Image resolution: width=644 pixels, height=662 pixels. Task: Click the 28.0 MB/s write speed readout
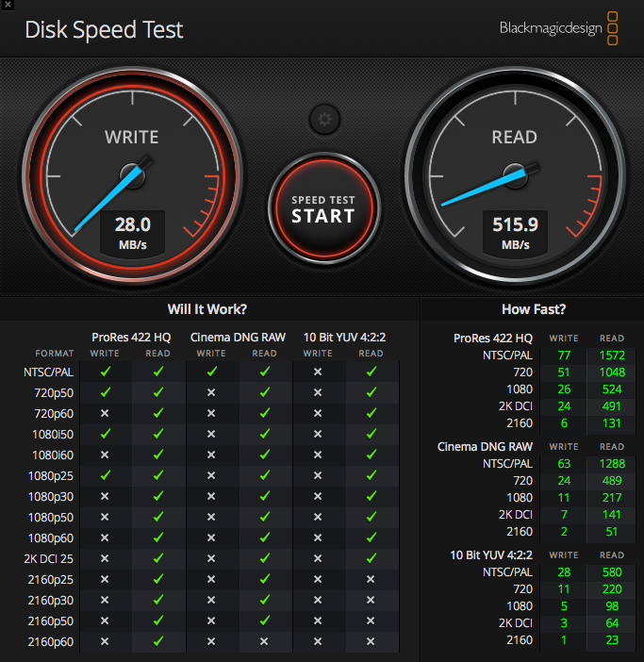[133, 233]
